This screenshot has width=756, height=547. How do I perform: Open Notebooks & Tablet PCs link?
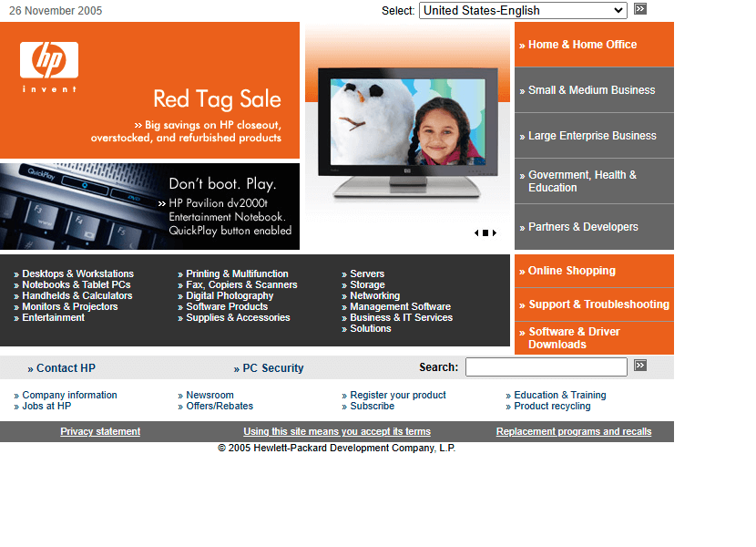(77, 284)
